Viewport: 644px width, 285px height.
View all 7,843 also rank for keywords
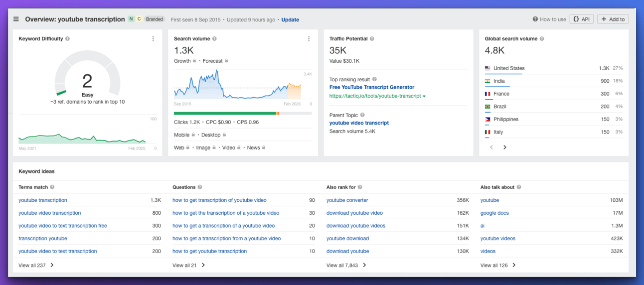click(x=346, y=266)
